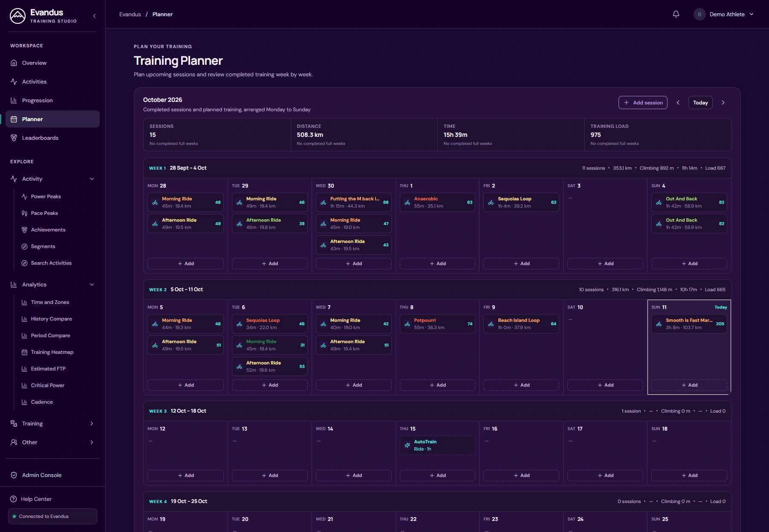
Task: Add a session on Sunday 11
Action: coord(689,385)
